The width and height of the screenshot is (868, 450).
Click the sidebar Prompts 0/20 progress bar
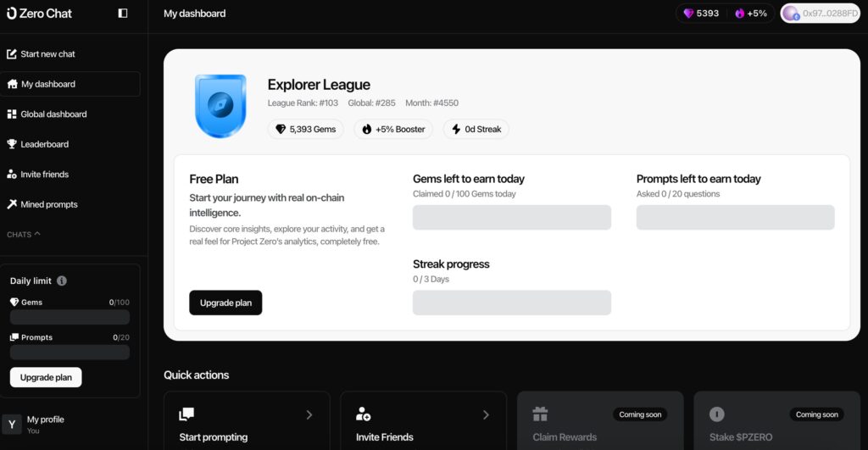[x=70, y=353]
